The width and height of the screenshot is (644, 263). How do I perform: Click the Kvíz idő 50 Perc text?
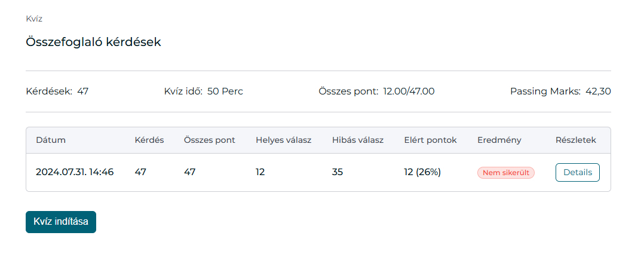[x=203, y=91]
